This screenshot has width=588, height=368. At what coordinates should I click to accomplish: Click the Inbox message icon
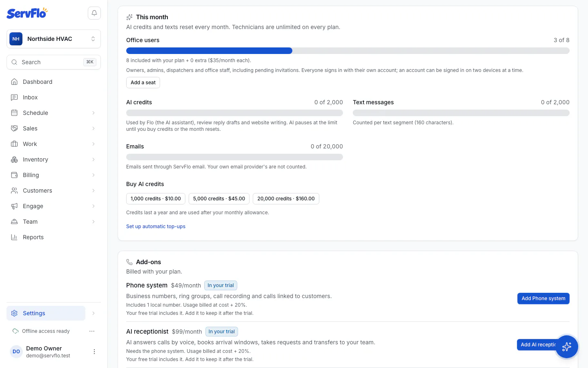[14, 97]
